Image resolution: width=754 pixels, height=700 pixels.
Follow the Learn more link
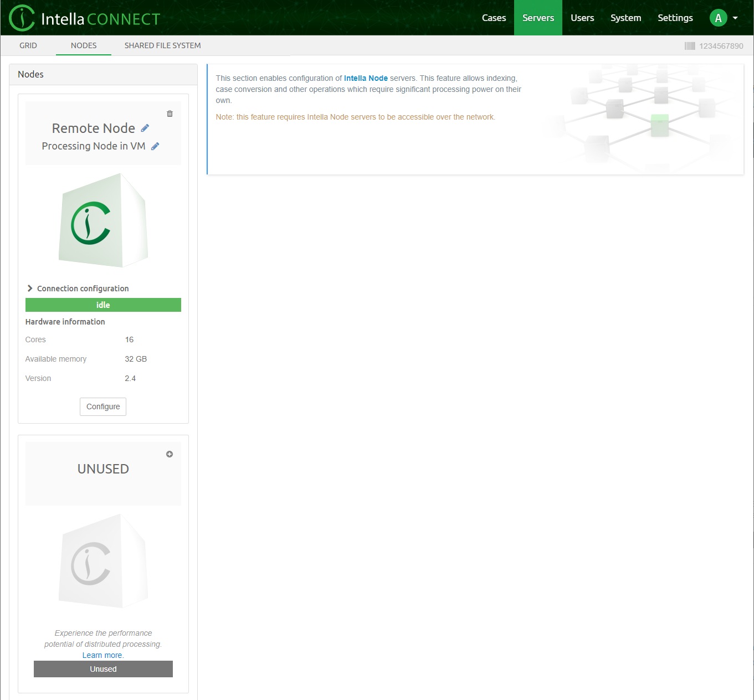pyautogui.click(x=102, y=655)
